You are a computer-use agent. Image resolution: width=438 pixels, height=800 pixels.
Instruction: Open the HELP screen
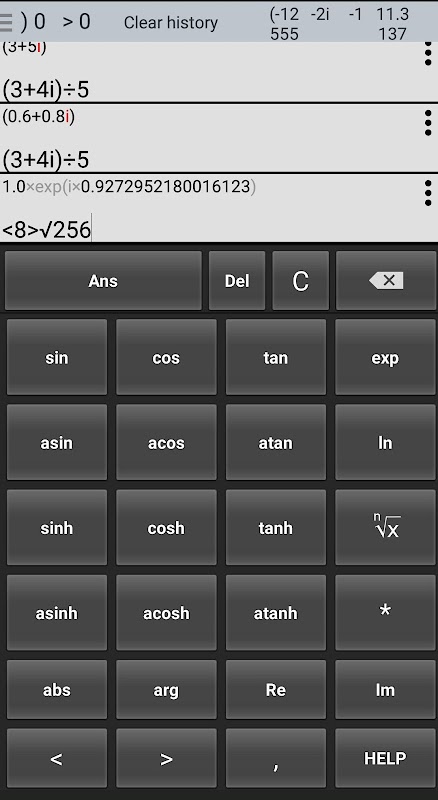pyautogui.click(x=385, y=758)
